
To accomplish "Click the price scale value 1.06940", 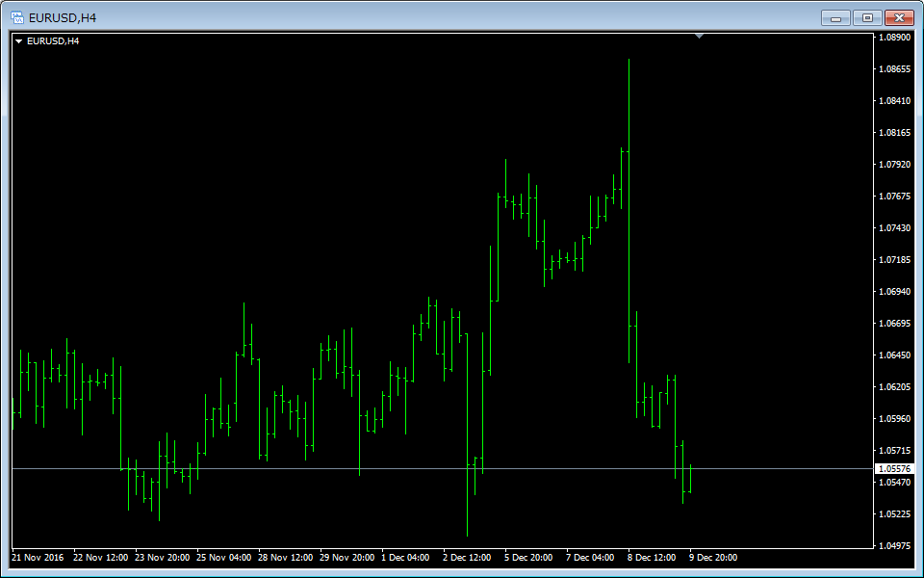I will coord(894,291).
